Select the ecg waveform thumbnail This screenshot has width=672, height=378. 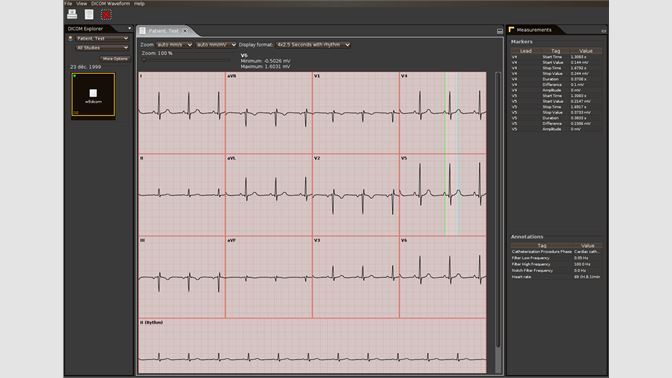point(93,94)
